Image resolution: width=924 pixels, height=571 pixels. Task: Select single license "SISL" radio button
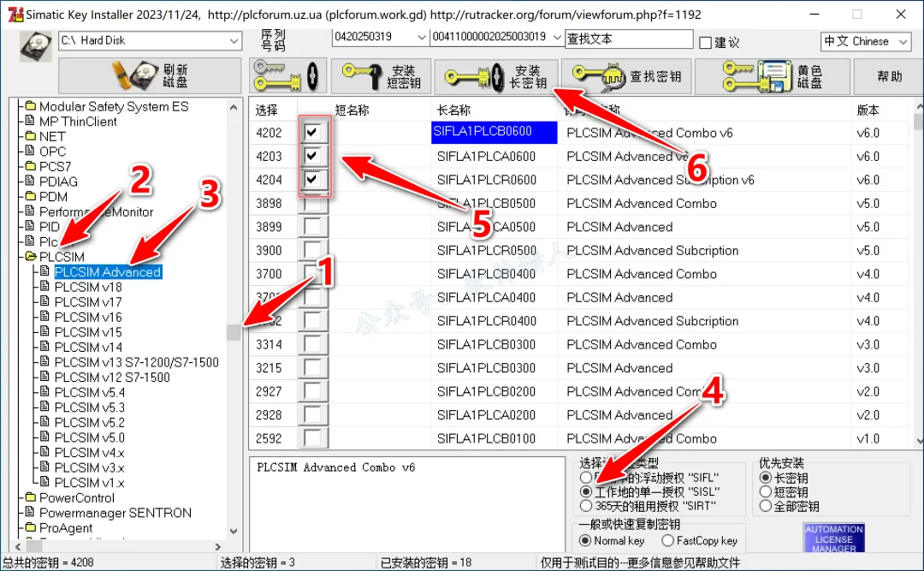(586, 491)
